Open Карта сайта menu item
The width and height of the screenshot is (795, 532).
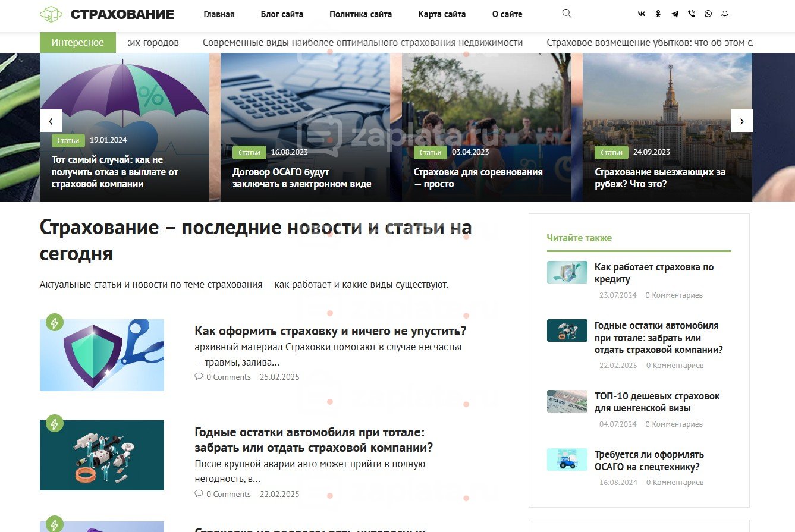pyautogui.click(x=442, y=14)
